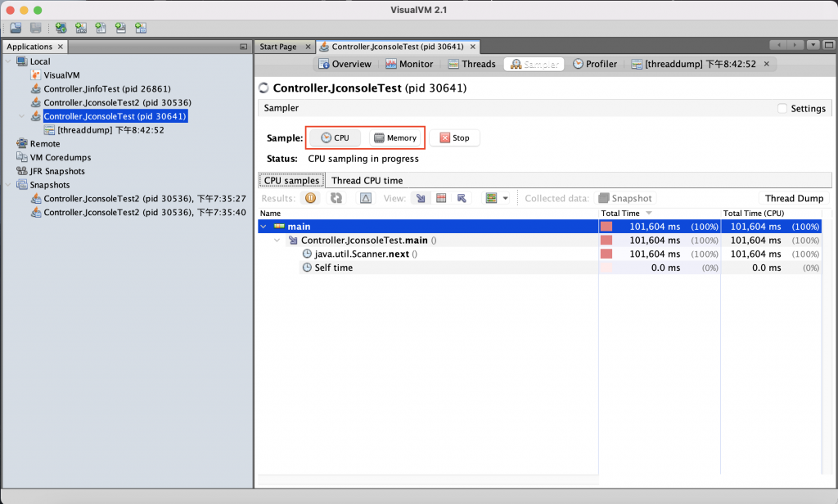Stop sampling with the Stop button
Screen dimensions: 838x504
[x=455, y=138]
